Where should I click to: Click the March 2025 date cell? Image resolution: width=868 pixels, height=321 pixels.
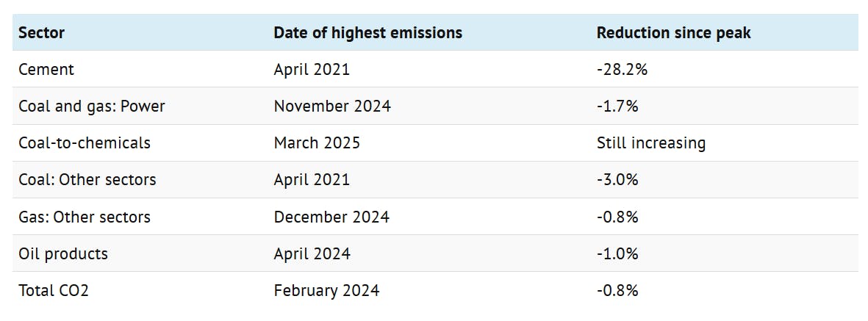[317, 143]
